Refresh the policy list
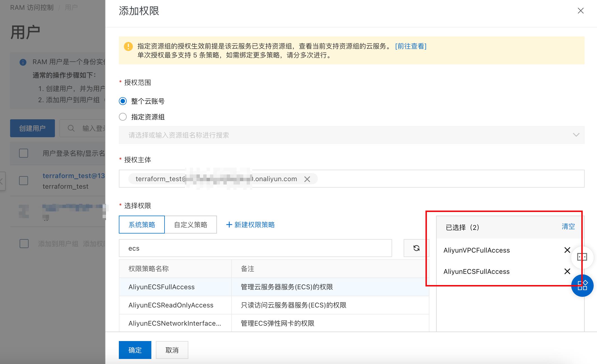 [x=416, y=248]
